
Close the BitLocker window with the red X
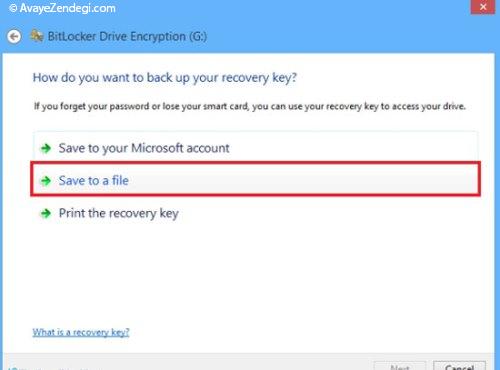[x=483, y=7]
